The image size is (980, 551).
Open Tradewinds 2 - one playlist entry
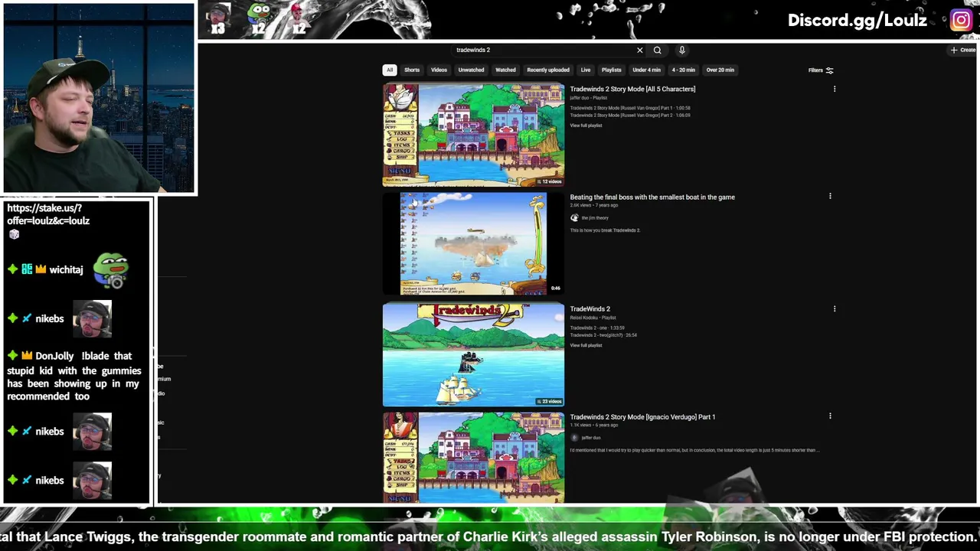tap(597, 328)
